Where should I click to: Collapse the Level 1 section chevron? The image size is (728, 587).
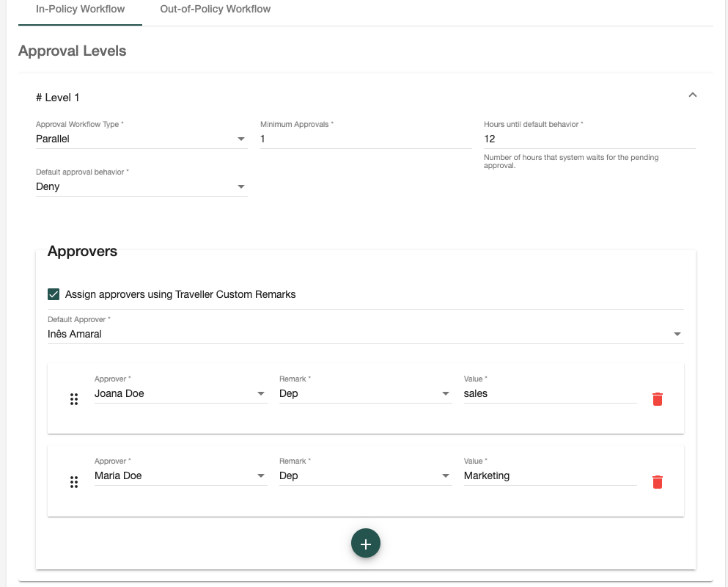tap(692, 95)
